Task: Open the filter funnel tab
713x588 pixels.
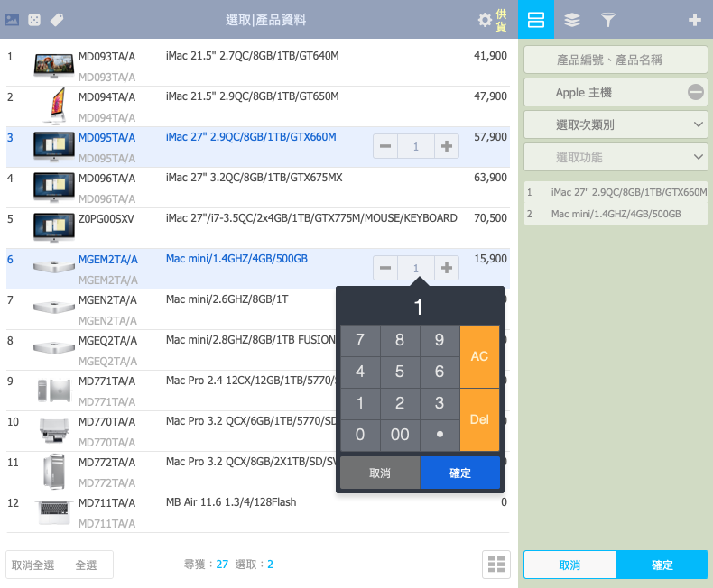Action: tap(608, 19)
